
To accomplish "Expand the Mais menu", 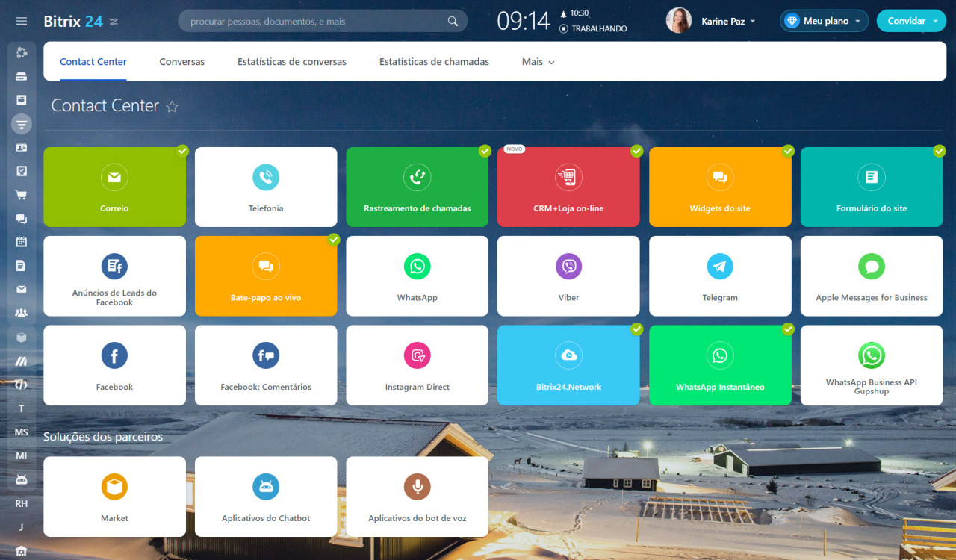I will 538,62.
